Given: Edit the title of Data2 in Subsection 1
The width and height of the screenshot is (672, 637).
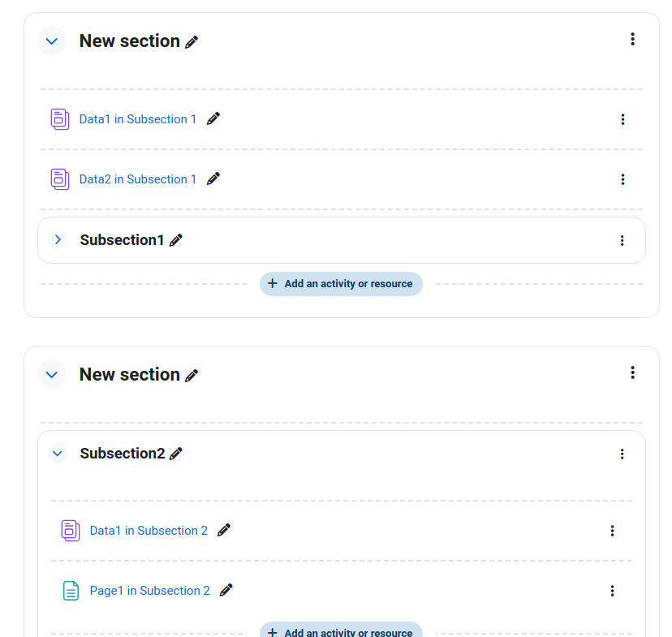Looking at the screenshot, I should click(x=213, y=179).
